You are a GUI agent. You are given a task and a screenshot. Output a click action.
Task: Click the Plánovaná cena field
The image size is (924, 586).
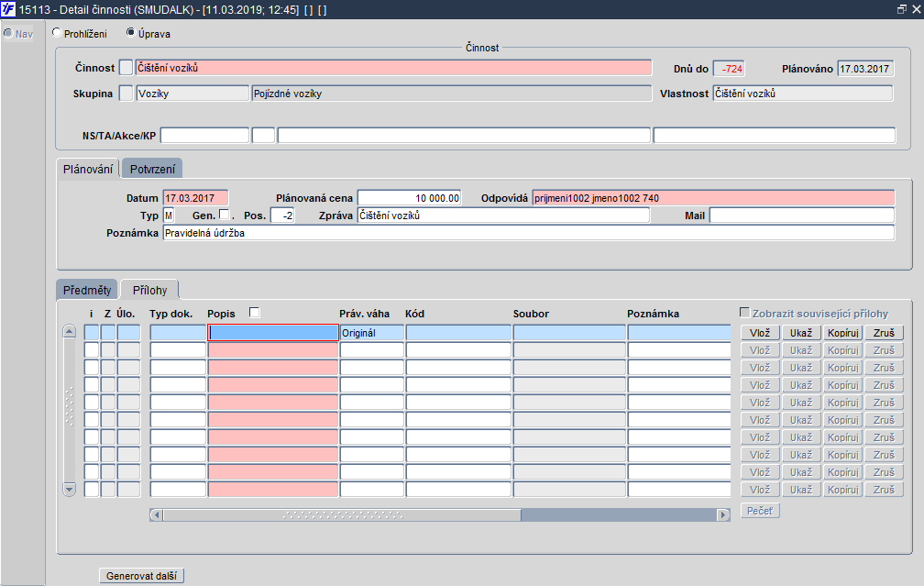(x=409, y=198)
